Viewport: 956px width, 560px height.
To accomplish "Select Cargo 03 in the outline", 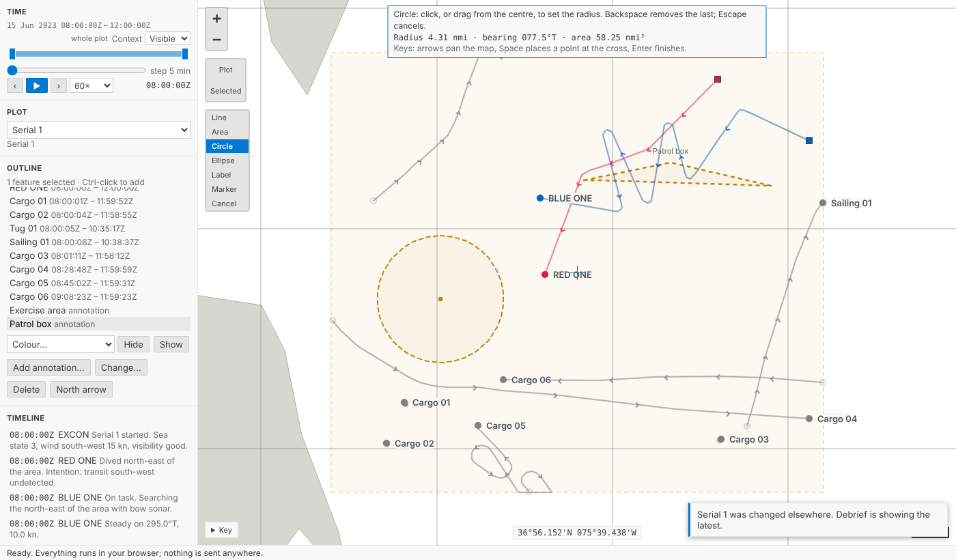I will 98,256.
